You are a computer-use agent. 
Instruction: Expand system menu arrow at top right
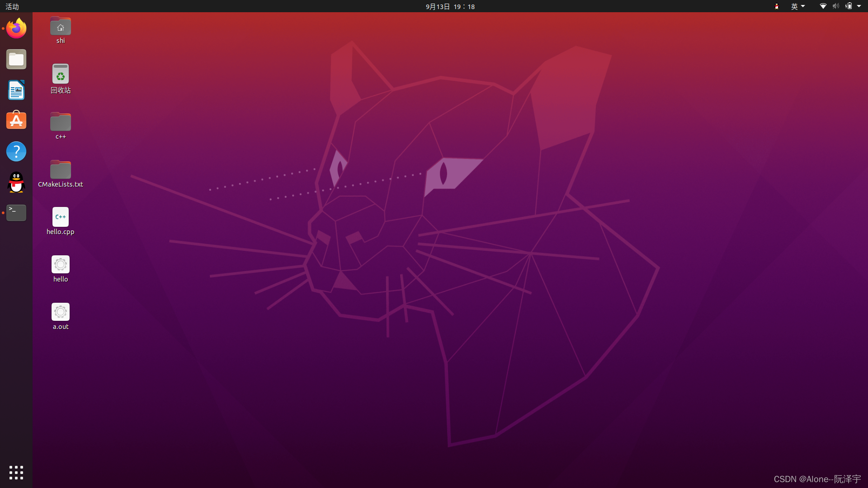(859, 6)
